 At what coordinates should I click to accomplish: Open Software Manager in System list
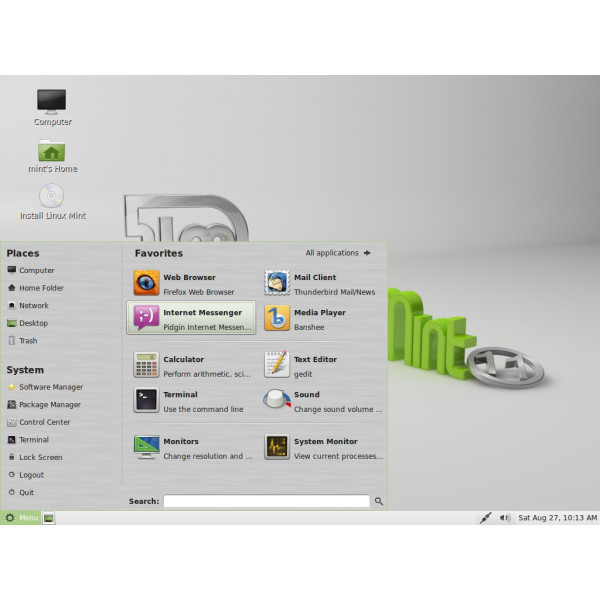[x=50, y=387]
